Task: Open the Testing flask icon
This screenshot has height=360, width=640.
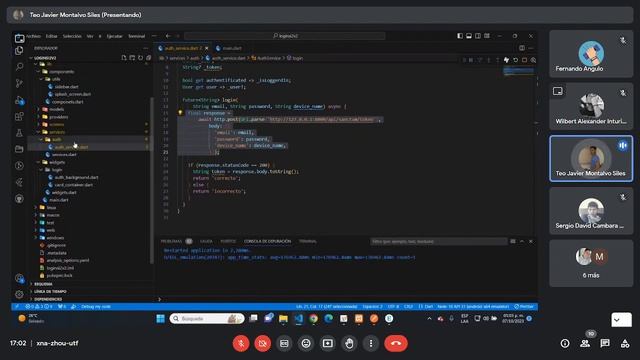Action: coord(19,133)
